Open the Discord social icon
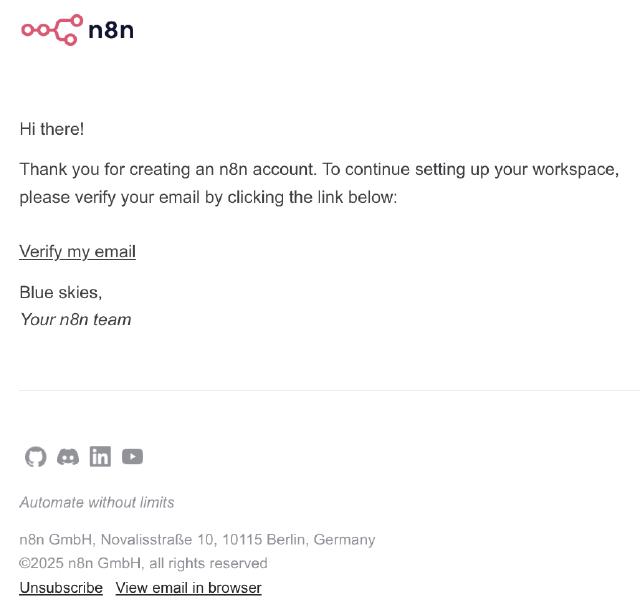Image resolution: width=640 pixels, height=612 pixels. 68,457
